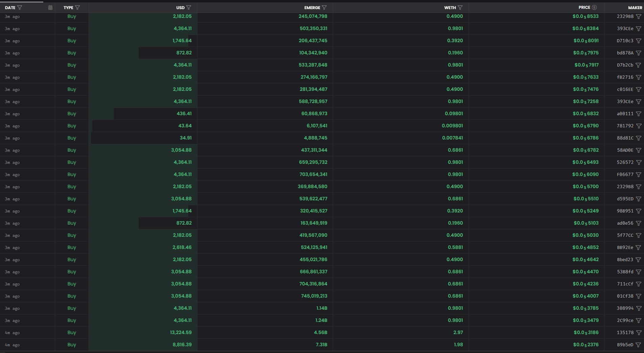Expand the USD amount filter
644x353 pixels.
tap(189, 7)
